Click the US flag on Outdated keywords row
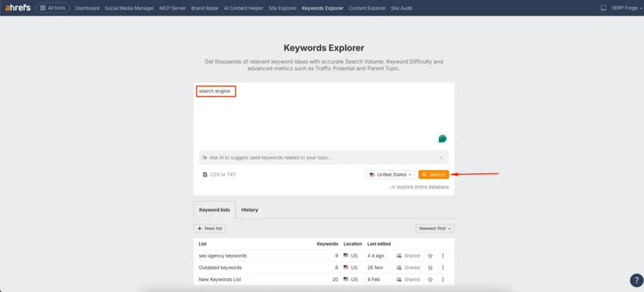This screenshot has width=644, height=292. 346,268
